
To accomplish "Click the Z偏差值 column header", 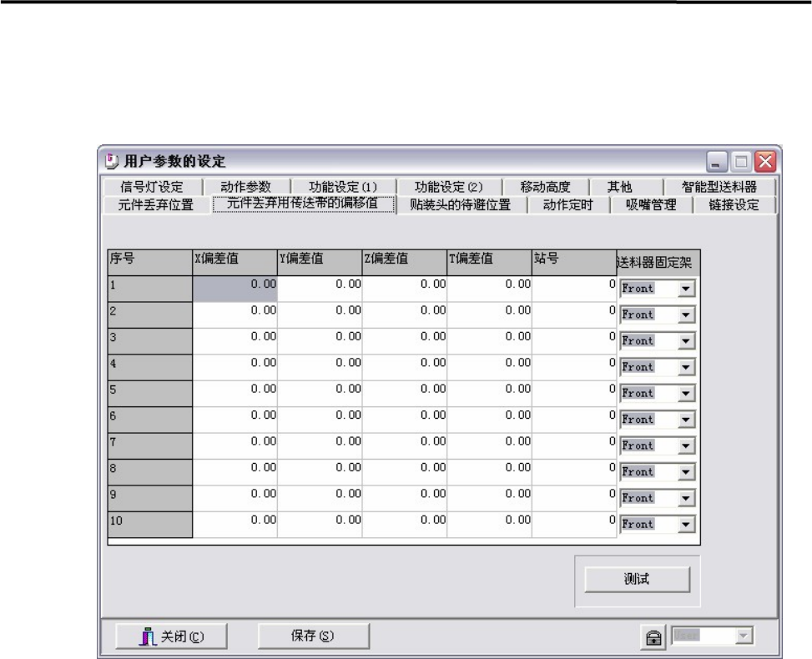I will [405, 263].
